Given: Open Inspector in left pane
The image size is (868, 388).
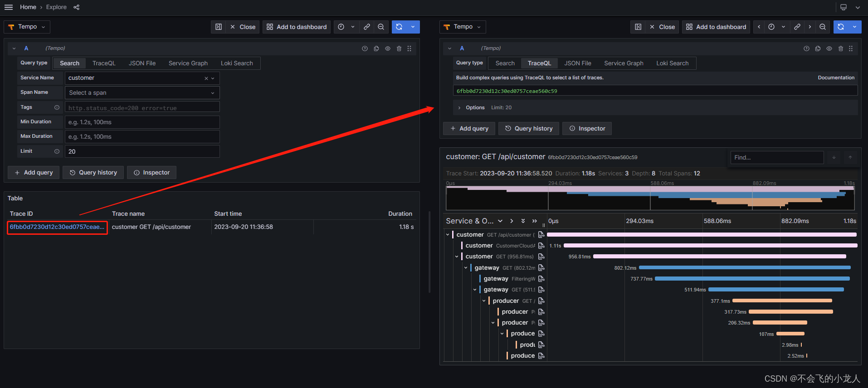Looking at the screenshot, I should coord(151,173).
